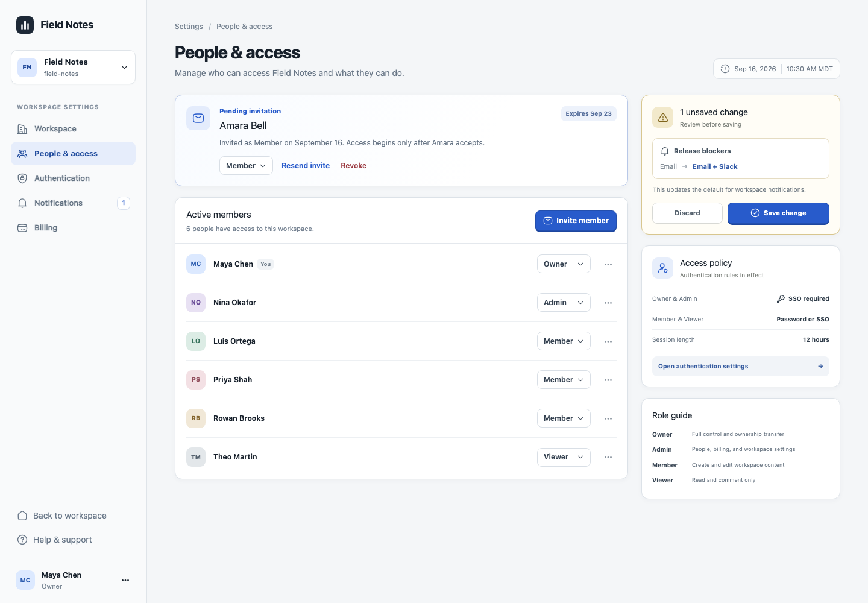Open more actions for Priya Shah
The image size is (868, 603).
pos(608,380)
